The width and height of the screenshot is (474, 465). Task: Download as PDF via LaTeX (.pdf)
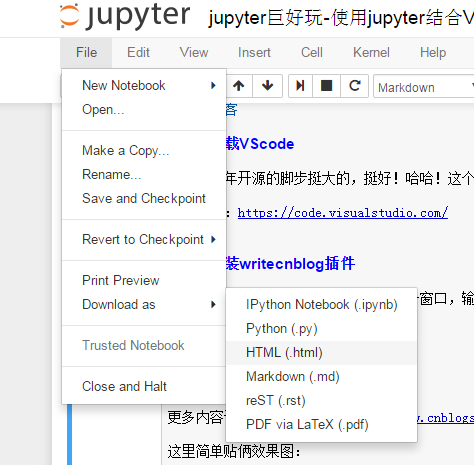(x=321, y=425)
